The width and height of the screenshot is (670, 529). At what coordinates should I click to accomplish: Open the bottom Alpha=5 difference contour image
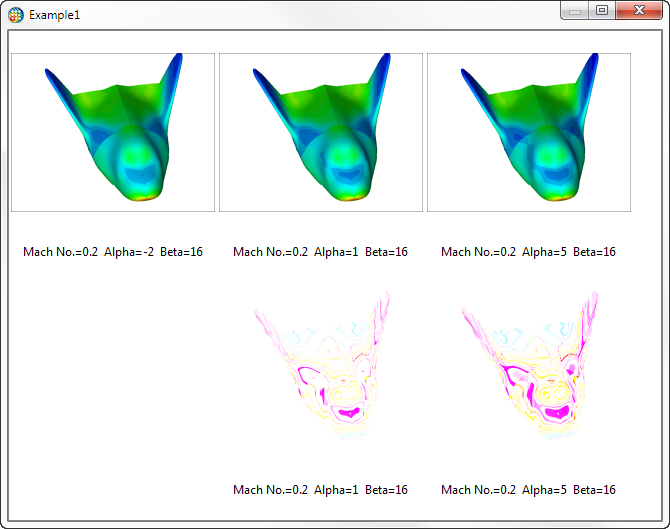click(x=530, y=365)
